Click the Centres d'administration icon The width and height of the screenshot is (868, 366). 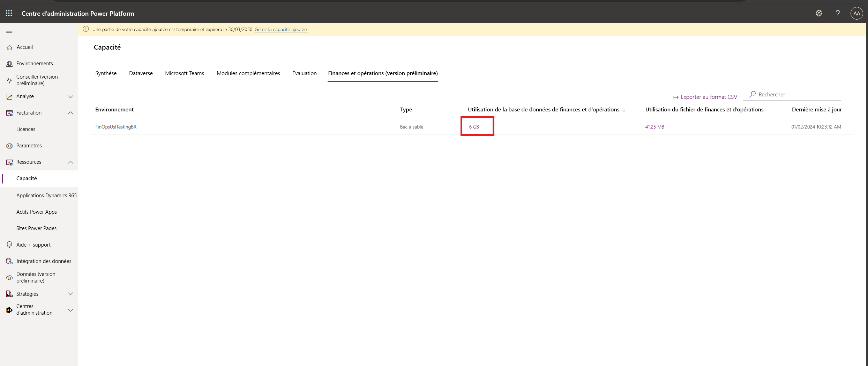[x=9, y=310]
